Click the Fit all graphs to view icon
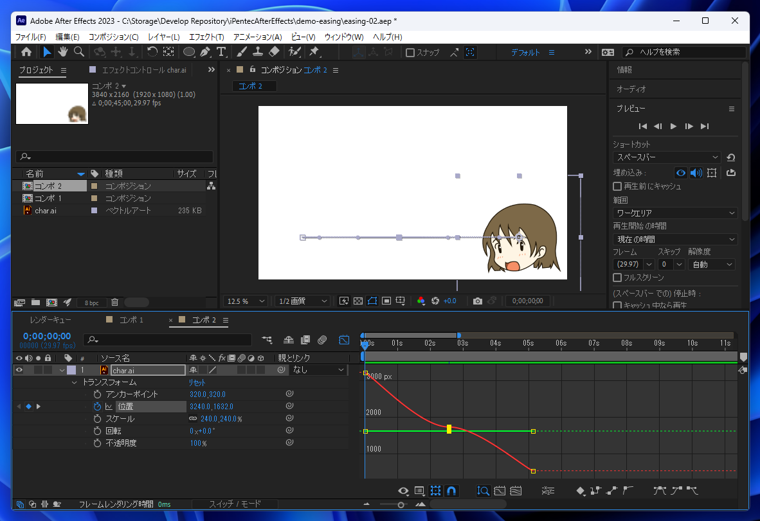This screenshot has width=760, height=521. pyautogui.click(x=499, y=491)
